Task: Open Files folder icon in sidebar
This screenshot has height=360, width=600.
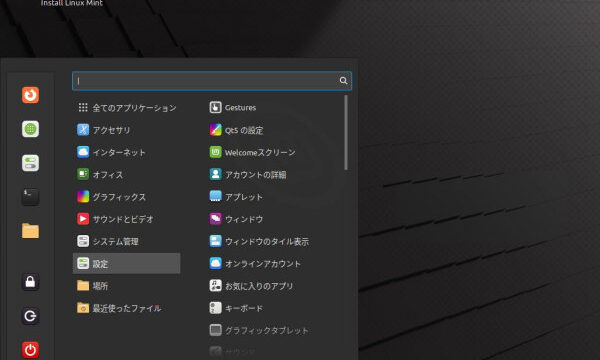Action: click(x=30, y=231)
